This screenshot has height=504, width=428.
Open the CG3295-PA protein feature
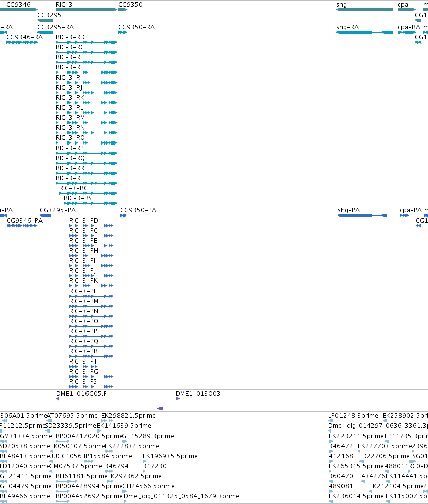point(46,215)
